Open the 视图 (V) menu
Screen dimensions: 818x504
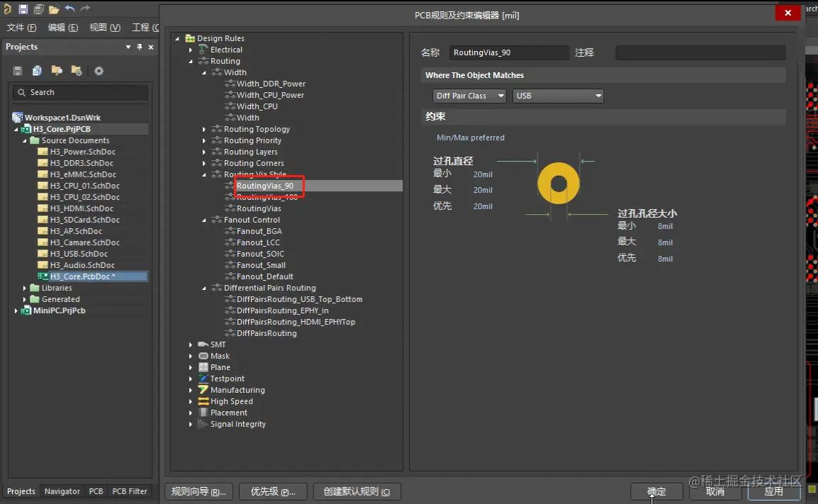104,27
